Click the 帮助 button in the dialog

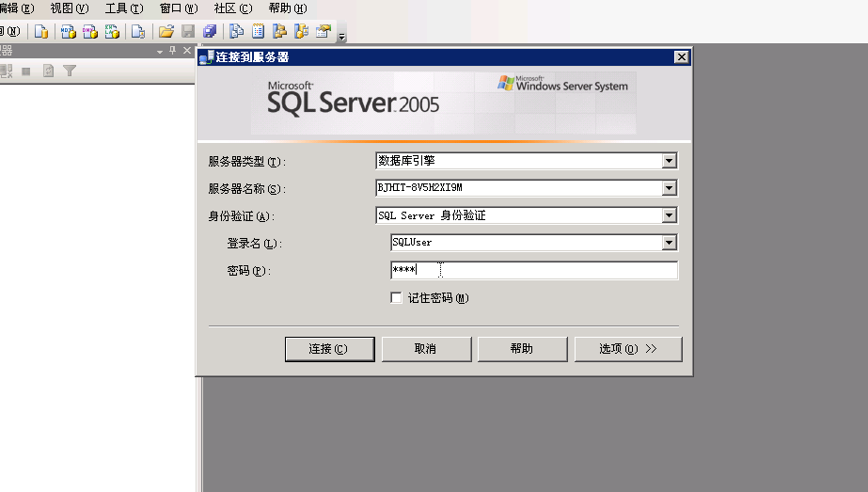coord(522,349)
